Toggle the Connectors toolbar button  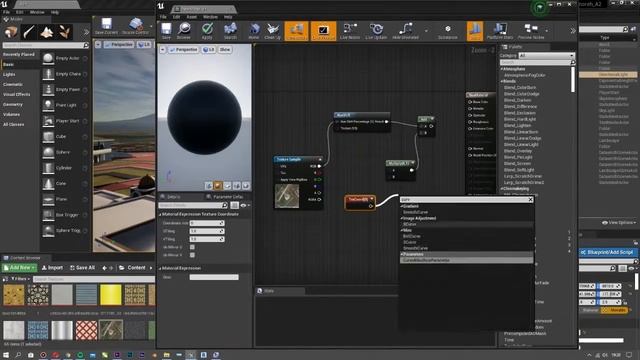coord(296,31)
